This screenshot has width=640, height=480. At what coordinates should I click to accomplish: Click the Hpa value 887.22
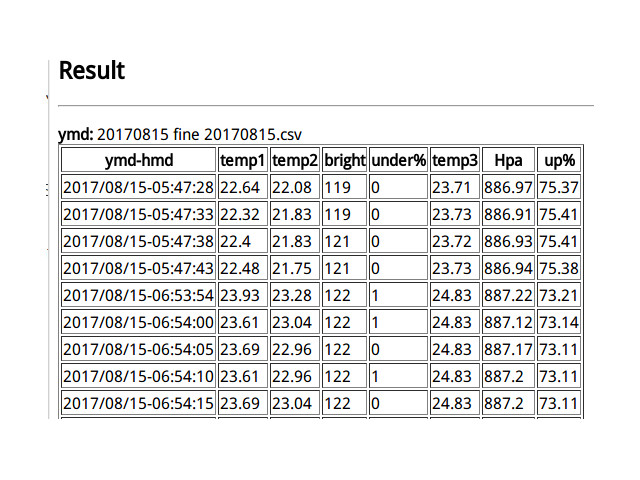click(508, 295)
